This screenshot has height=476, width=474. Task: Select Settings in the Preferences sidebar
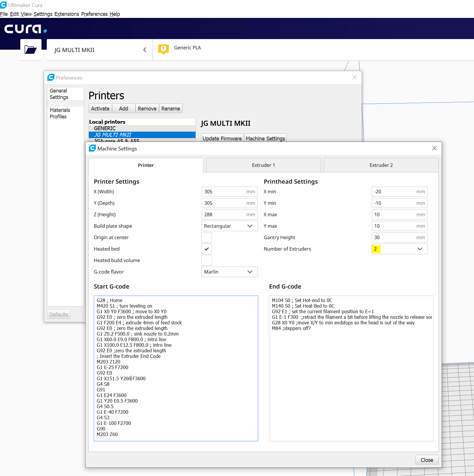pyautogui.click(x=65, y=97)
